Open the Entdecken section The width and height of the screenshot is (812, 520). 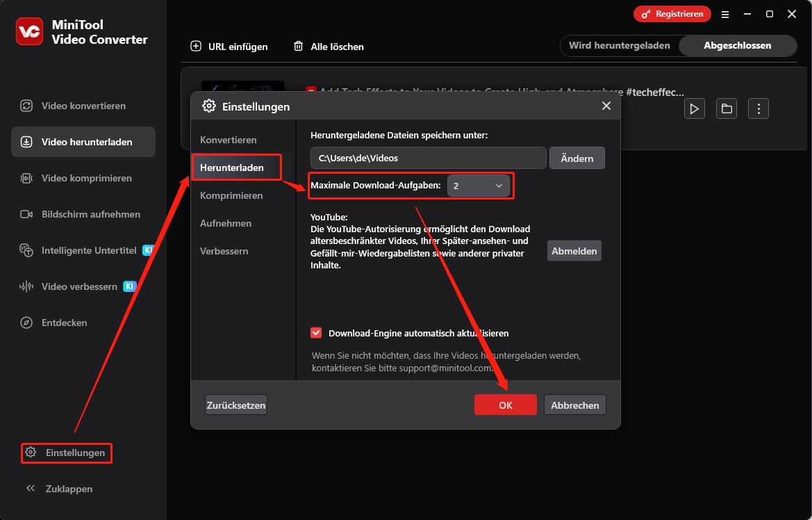click(83, 323)
